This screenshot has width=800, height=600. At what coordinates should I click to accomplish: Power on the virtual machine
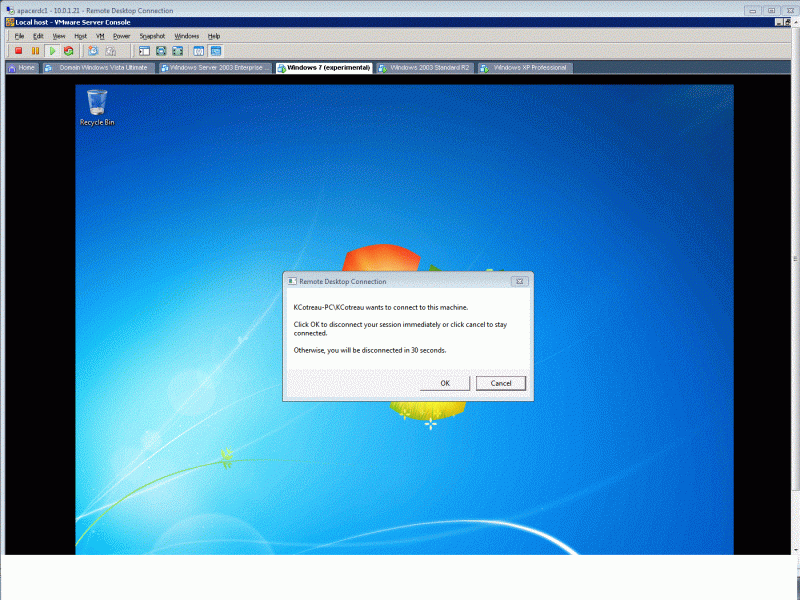click(x=53, y=50)
